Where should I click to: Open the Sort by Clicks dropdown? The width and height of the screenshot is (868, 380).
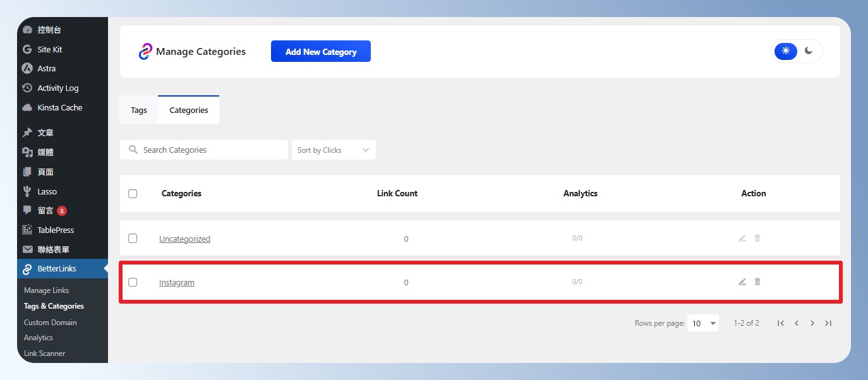coord(334,150)
